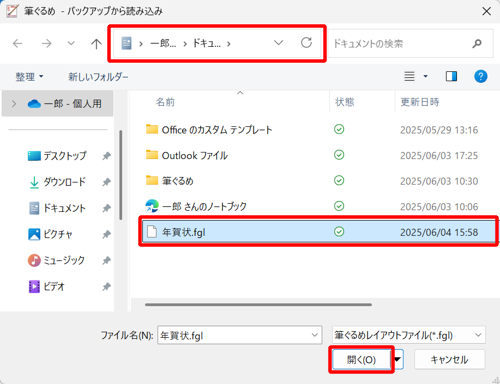Screen dimensions: 500x384
Task: Click the キャンセル button
Action: coord(449,359)
